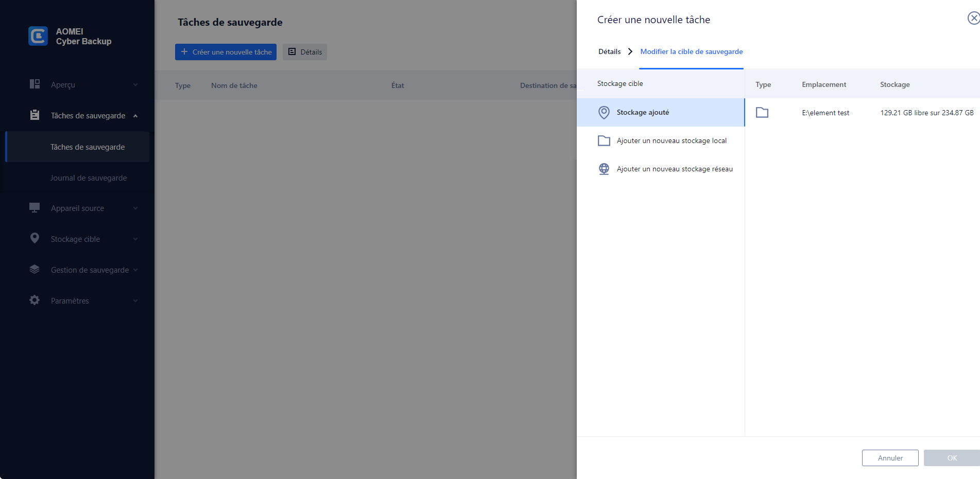Click the Gestion de sauvegarde layers icon

(x=35, y=269)
